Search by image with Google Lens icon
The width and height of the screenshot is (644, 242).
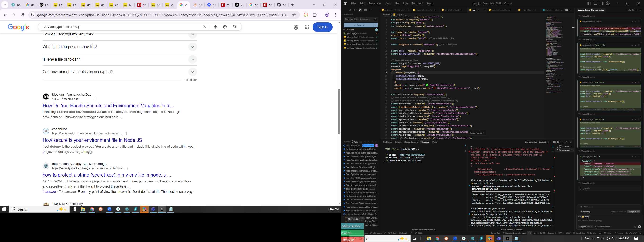click(x=225, y=27)
